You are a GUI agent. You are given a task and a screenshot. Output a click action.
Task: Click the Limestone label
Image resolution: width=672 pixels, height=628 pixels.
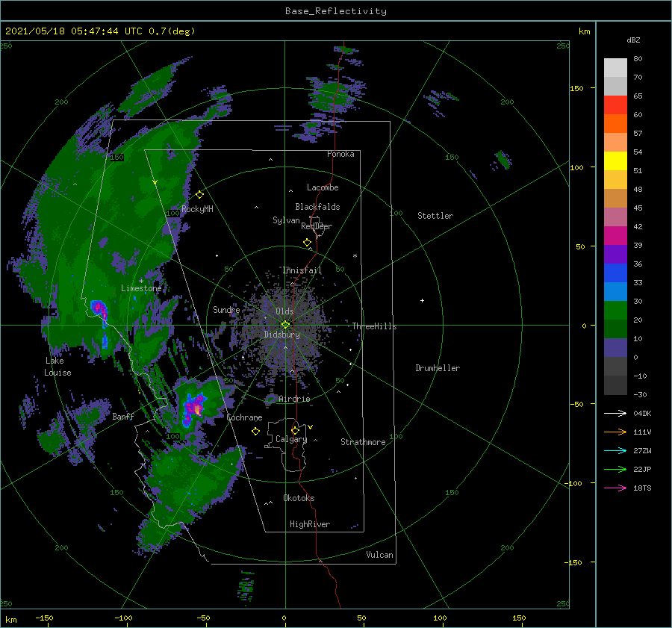pyautogui.click(x=141, y=288)
